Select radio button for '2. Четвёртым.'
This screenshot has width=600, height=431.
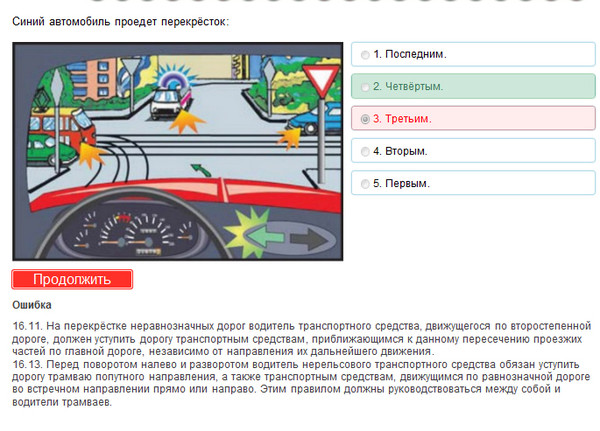pos(365,87)
